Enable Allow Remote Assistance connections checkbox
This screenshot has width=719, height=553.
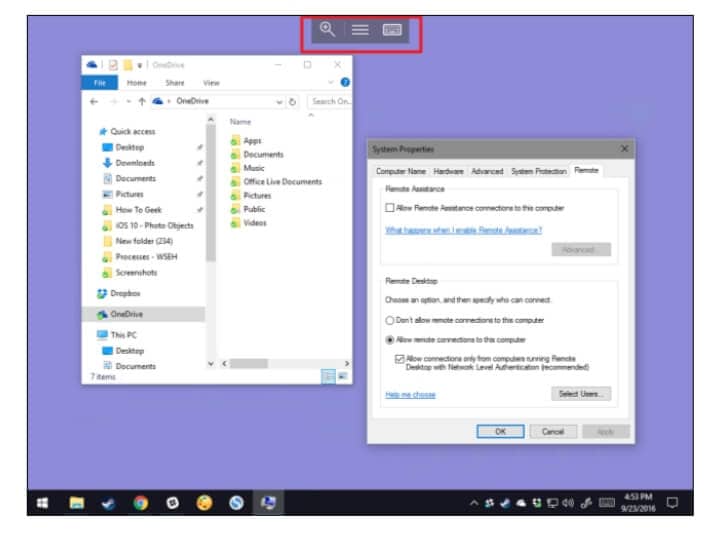390,208
